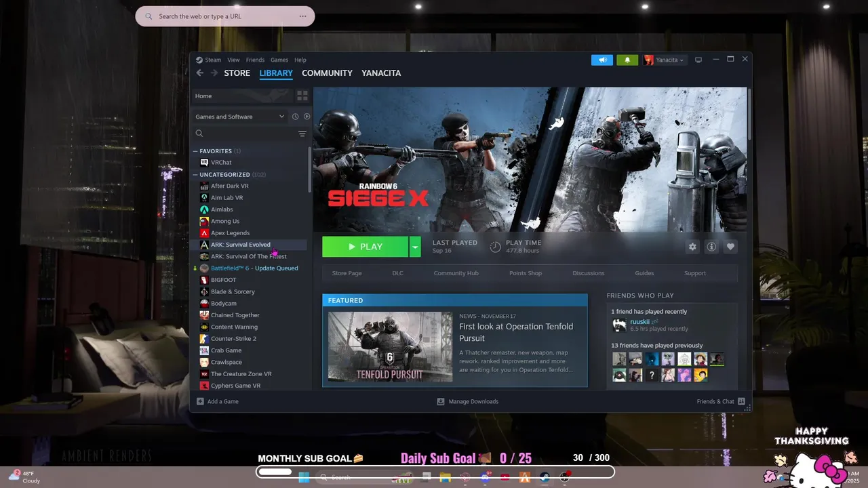
Task: Click the Add a Game plus icon
Action: [200, 401]
